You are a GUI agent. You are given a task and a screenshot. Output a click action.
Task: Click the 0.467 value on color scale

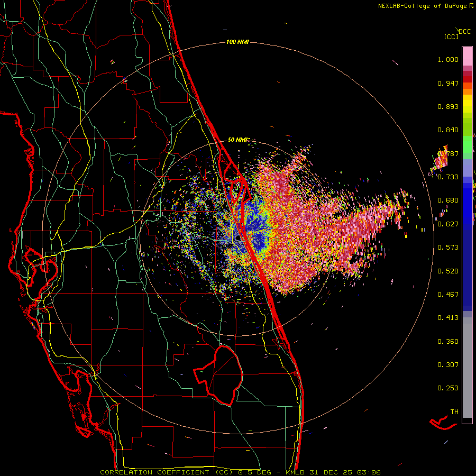(448, 295)
